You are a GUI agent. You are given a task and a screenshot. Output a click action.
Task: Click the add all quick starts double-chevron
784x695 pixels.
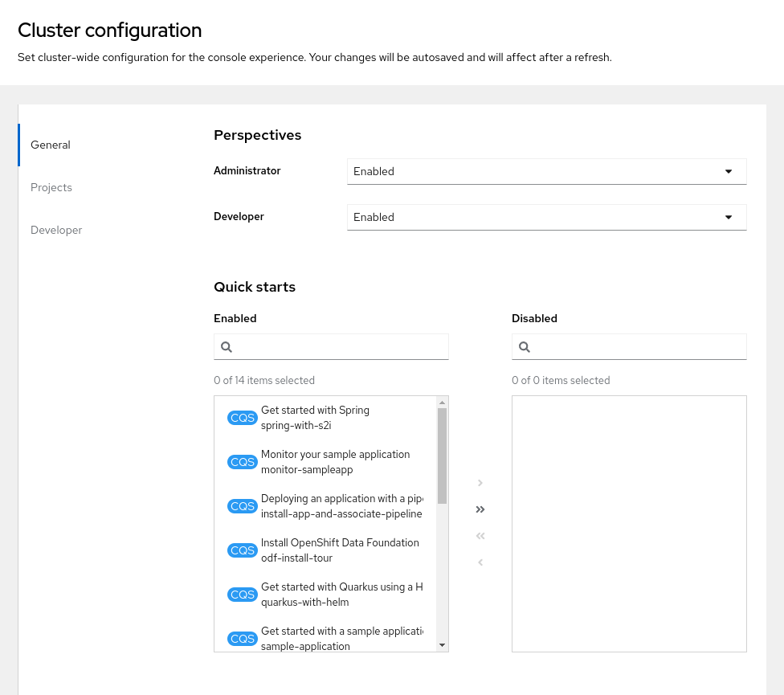(480, 509)
